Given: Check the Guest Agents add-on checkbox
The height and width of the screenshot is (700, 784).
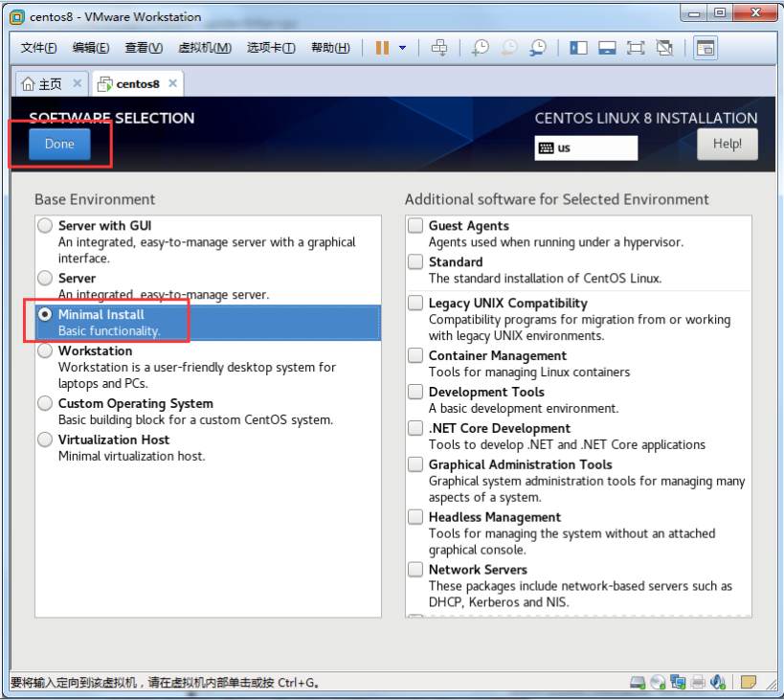Looking at the screenshot, I should coord(415,226).
